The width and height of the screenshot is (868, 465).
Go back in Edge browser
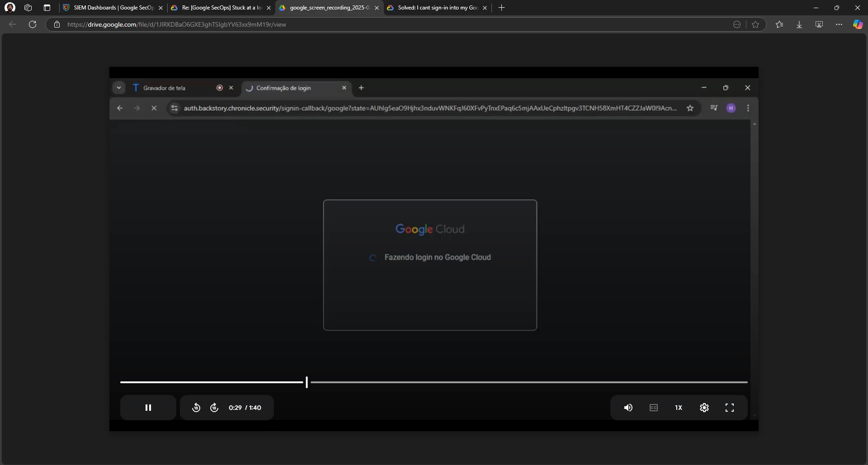13,24
